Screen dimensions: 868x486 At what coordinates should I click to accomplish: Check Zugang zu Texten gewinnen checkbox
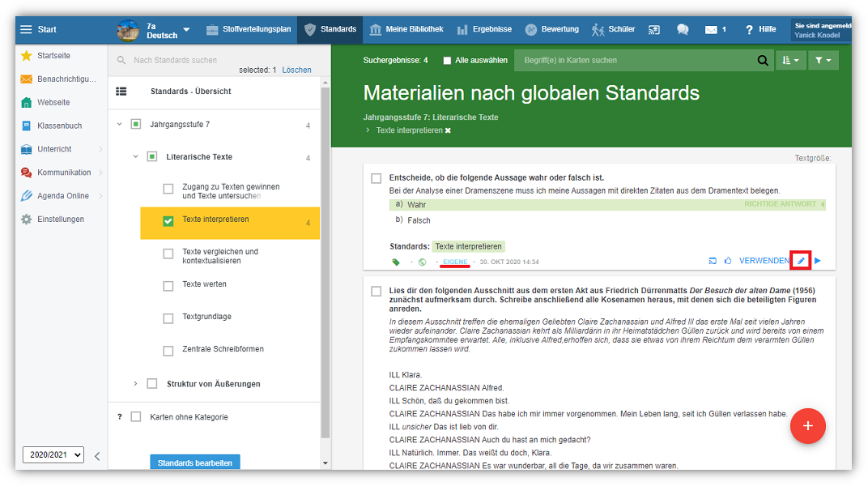tap(168, 189)
